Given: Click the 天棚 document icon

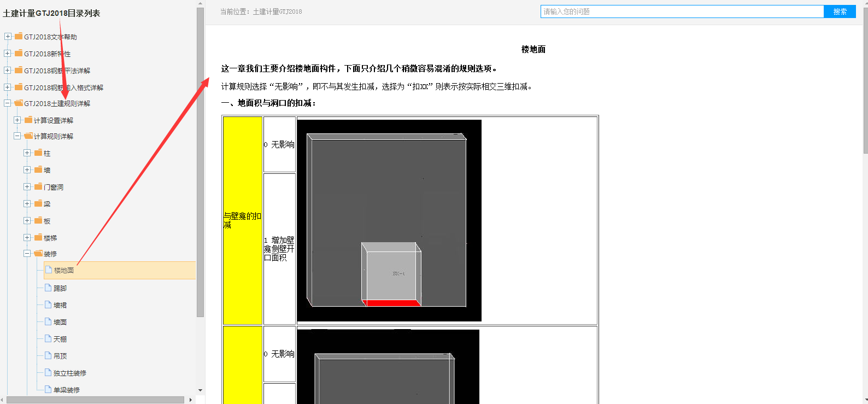Looking at the screenshot, I should 48,338.
